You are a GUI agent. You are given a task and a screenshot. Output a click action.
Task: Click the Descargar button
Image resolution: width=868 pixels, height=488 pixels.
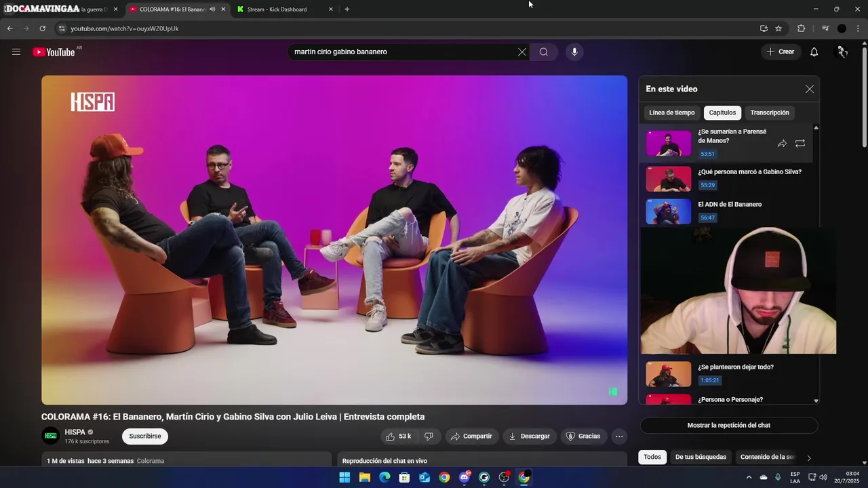[x=530, y=436]
